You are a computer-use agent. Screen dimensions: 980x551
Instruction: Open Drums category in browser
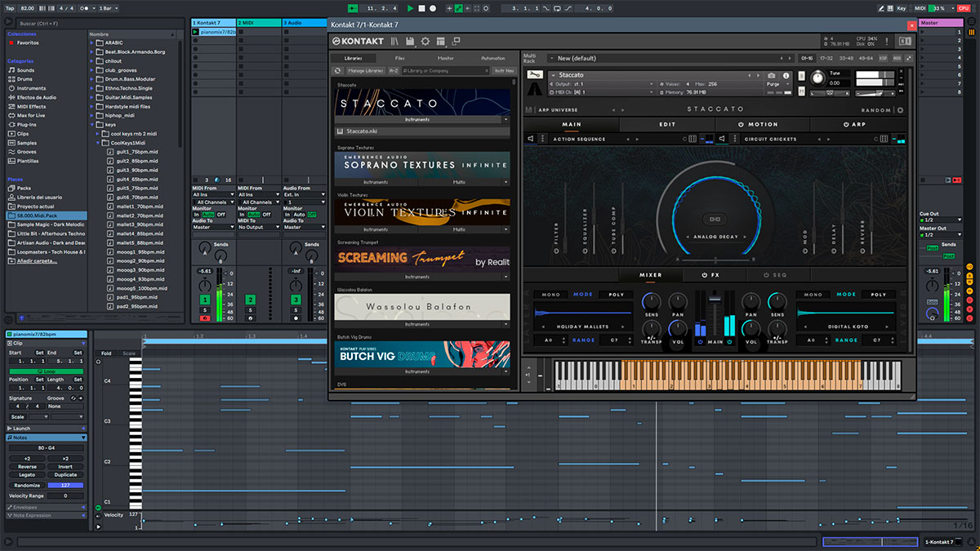22,79
